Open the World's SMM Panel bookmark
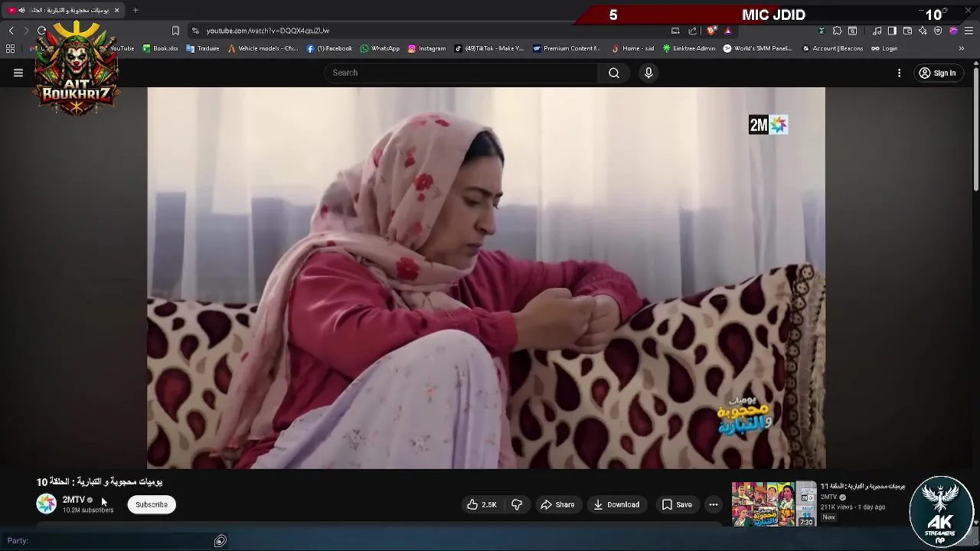Screen dimensions: 980x551 [x=758, y=48]
